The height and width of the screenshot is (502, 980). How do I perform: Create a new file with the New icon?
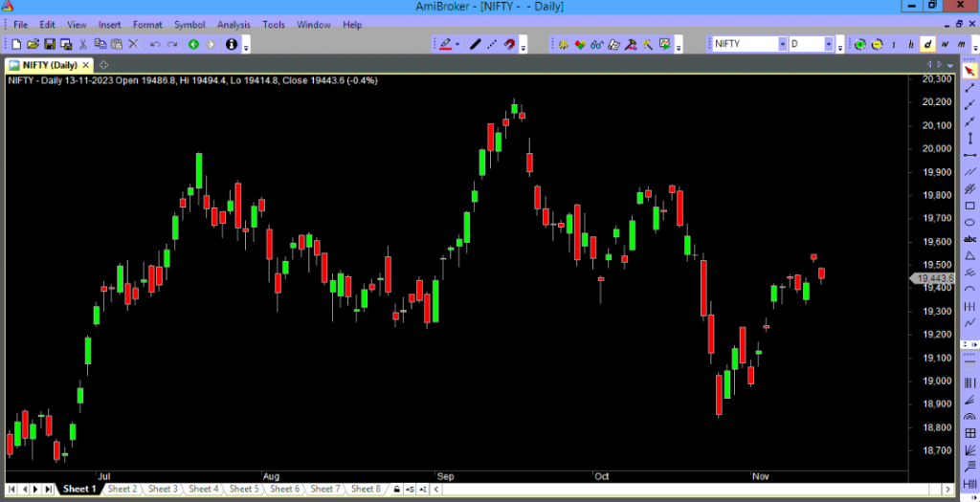16,44
